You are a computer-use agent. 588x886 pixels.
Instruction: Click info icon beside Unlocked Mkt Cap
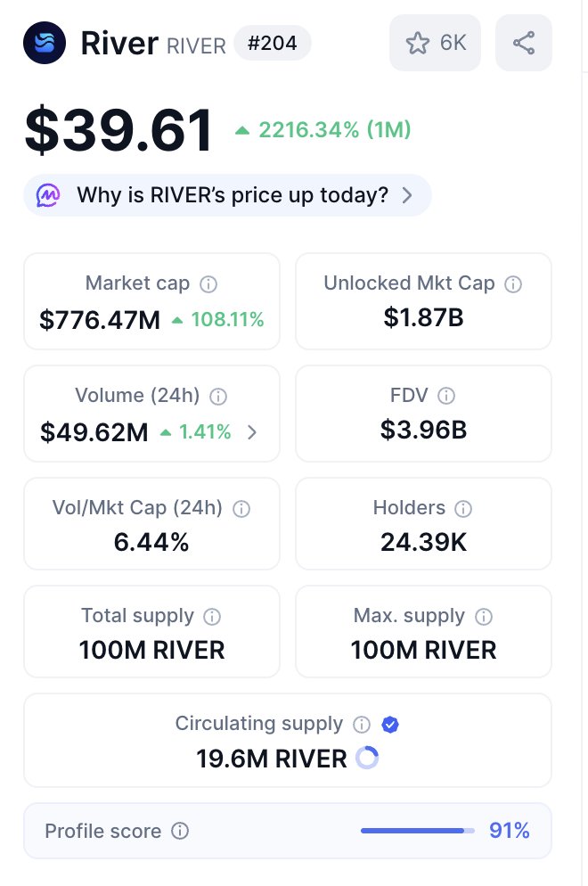[513, 284]
